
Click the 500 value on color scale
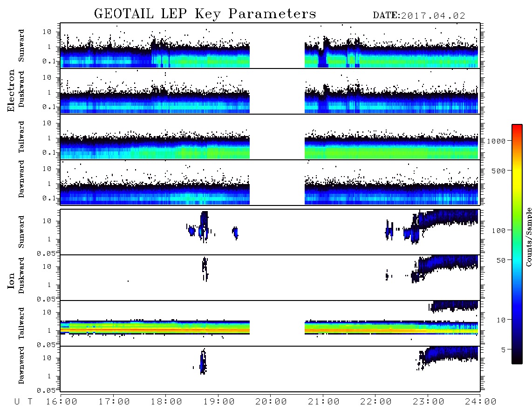click(x=498, y=171)
